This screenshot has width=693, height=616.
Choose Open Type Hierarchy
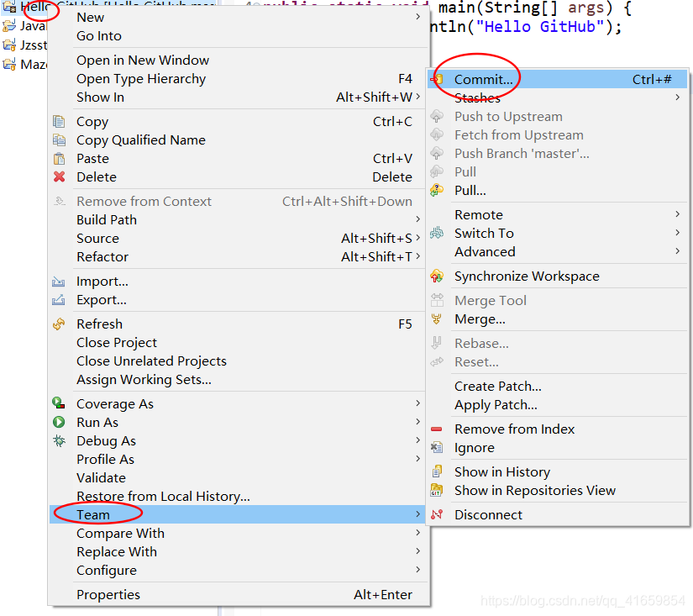pyautogui.click(x=237, y=79)
